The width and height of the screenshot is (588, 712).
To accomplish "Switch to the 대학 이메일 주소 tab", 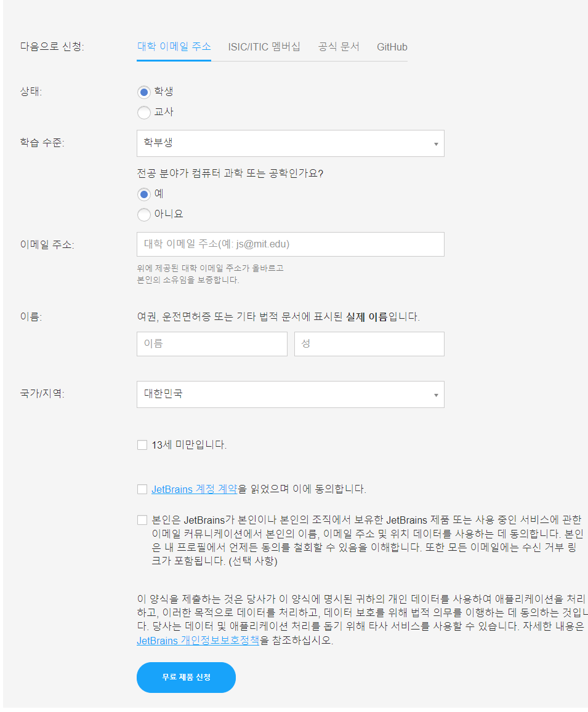I will point(174,47).
